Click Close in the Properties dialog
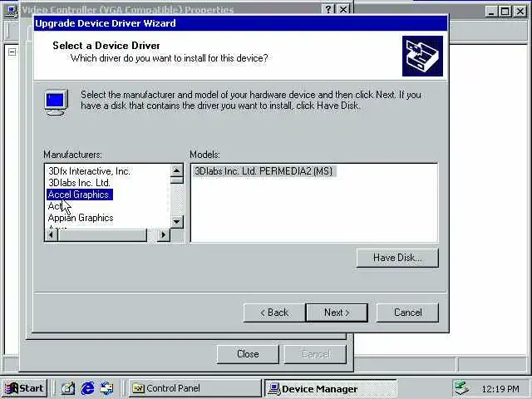 (248, 354)
